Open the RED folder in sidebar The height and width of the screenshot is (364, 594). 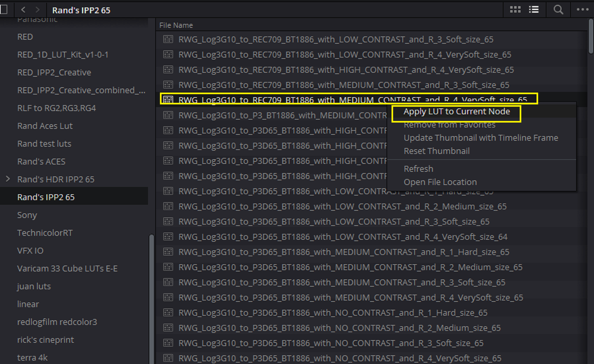25,37
